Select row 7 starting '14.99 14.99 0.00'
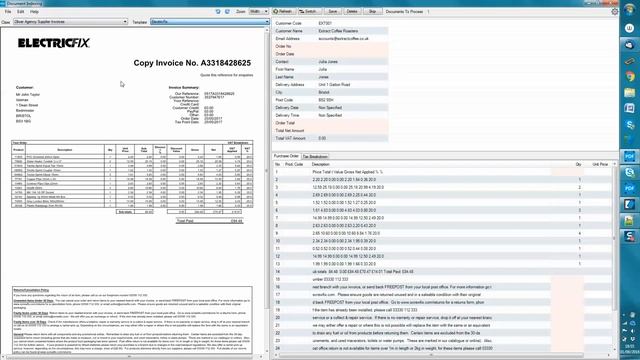This screenshot has width=640, height=360. coord(442,218)
